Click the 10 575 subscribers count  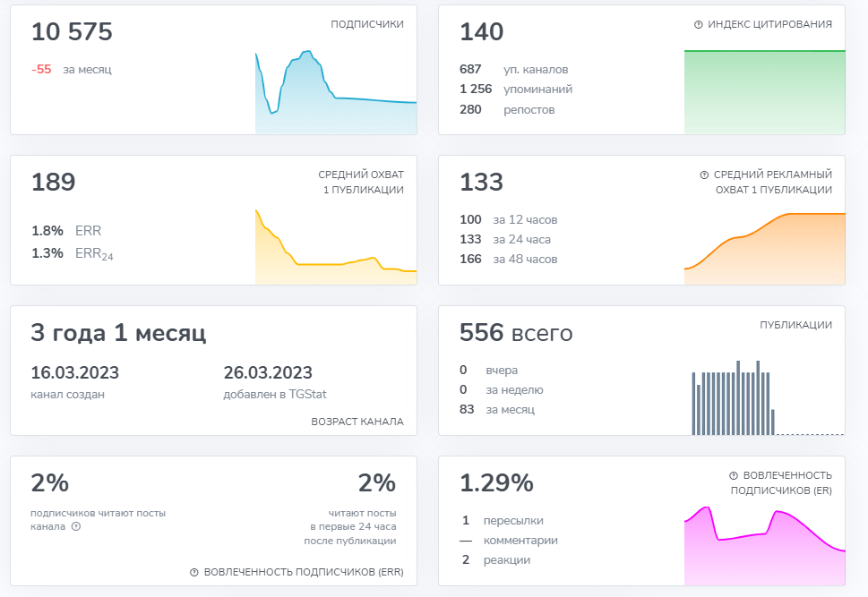click(72, 32)
